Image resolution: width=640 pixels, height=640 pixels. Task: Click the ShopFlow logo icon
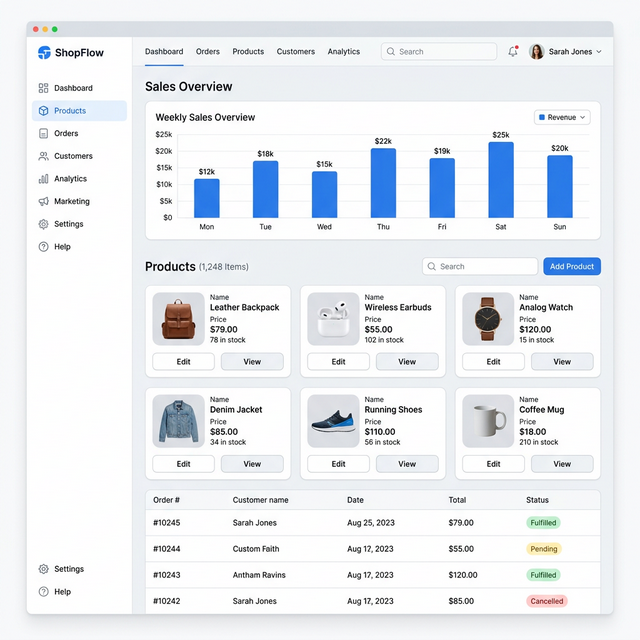(44, 52)
